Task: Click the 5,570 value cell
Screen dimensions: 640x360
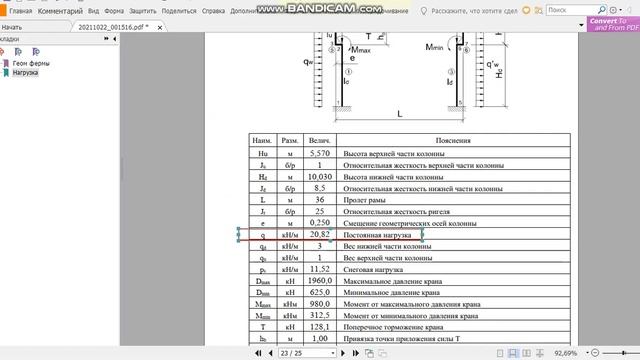Action: click(320, 153)
